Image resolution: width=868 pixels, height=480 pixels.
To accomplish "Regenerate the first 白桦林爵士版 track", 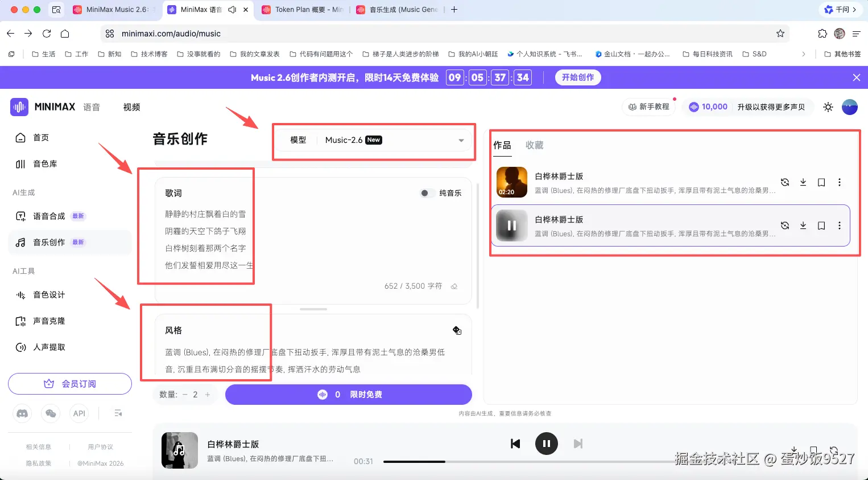I will tap(785, 182).
